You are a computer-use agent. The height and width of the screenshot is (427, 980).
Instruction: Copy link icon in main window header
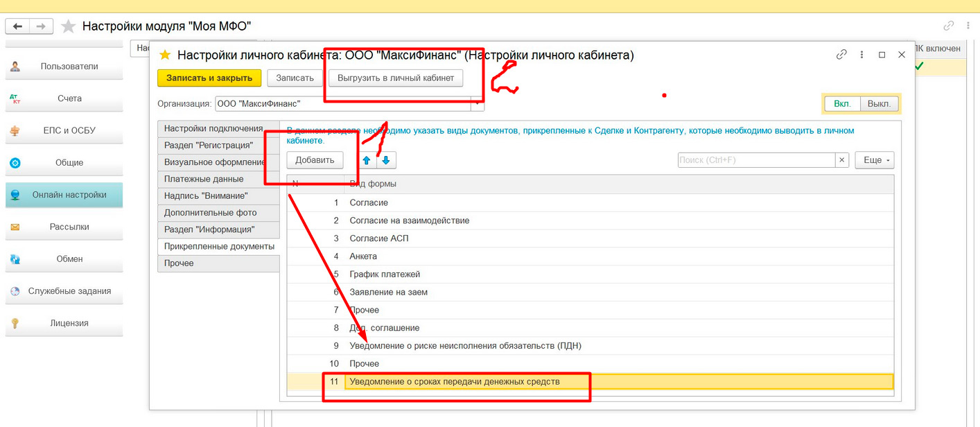click(x=948, y=26)
